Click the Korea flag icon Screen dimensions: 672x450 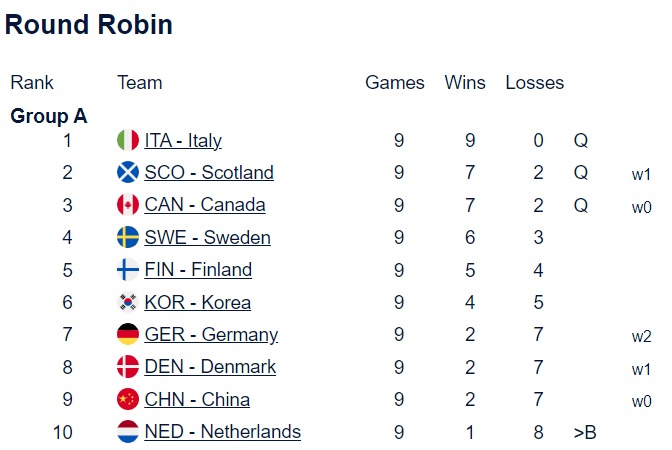tap(128, 302)
